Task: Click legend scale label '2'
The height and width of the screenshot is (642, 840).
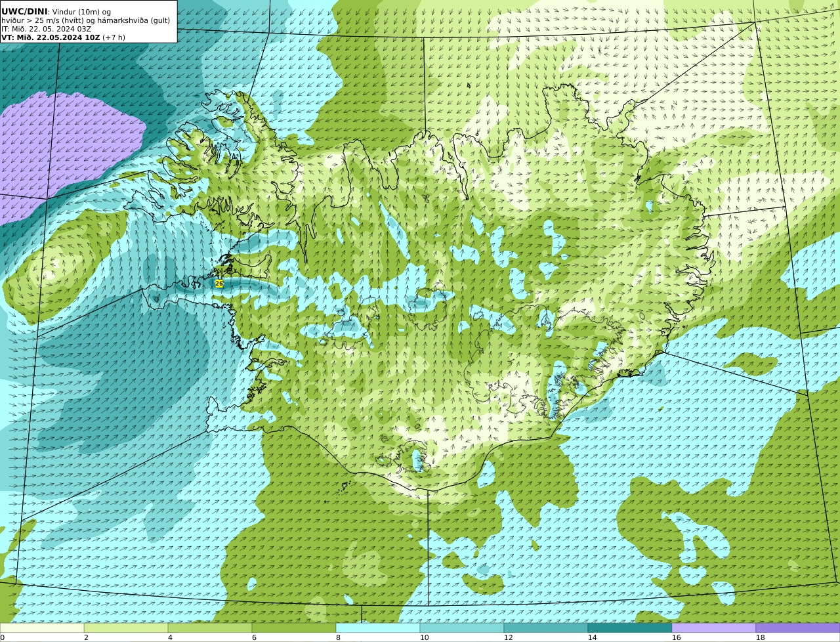Action: click(86, 637)
